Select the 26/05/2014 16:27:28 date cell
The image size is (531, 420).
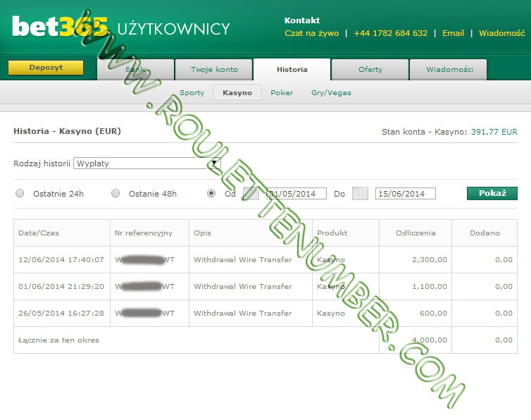(x=61, y=313)
